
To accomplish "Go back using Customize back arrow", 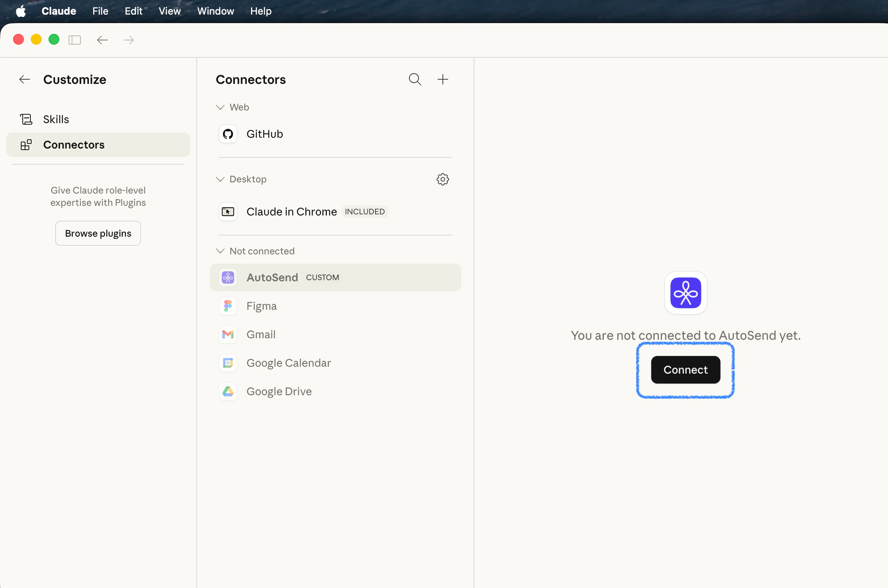I will [25, 80].
